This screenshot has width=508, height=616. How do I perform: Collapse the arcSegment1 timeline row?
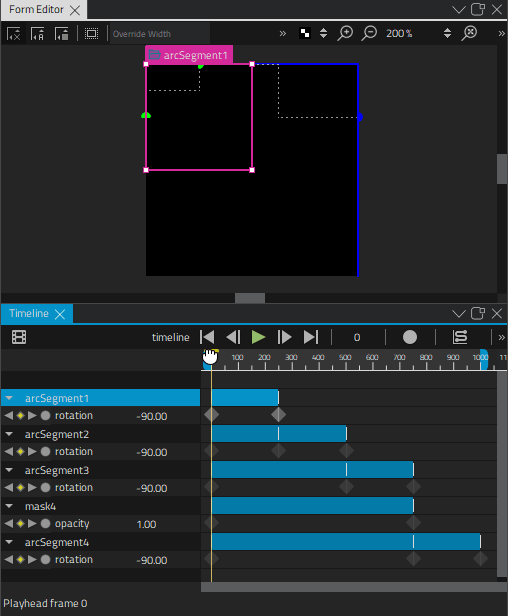point(9,398)
